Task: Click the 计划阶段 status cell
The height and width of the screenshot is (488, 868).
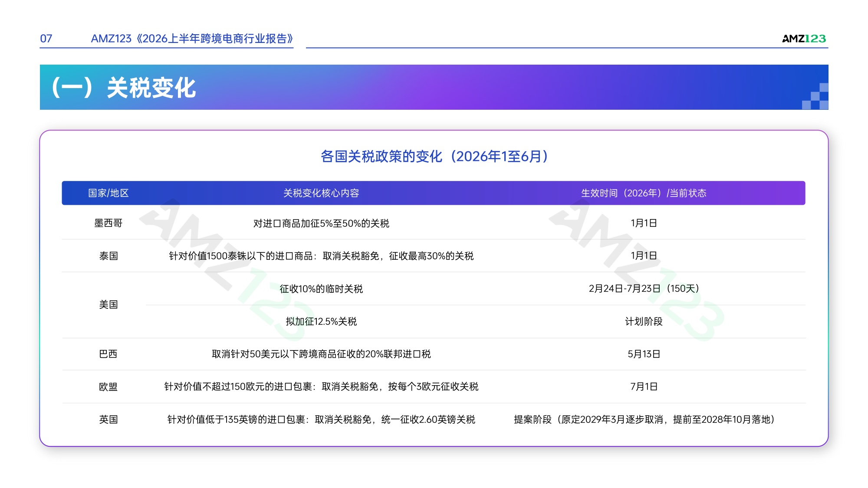Action: (644, 321)
